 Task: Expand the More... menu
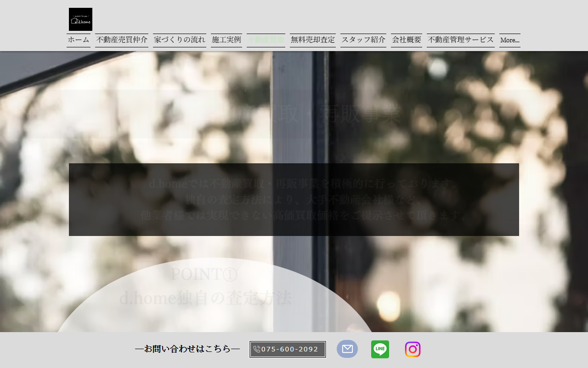[x=510, y=40]
